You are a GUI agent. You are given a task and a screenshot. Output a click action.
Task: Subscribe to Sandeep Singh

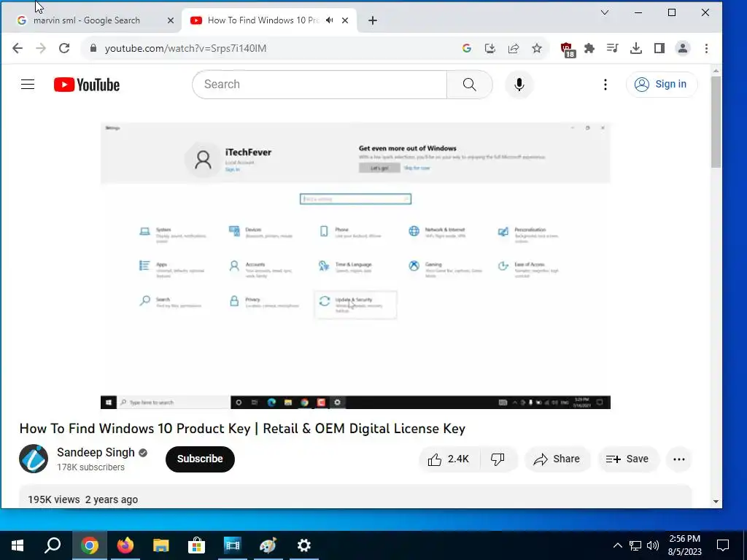click(x=200, y=459)
